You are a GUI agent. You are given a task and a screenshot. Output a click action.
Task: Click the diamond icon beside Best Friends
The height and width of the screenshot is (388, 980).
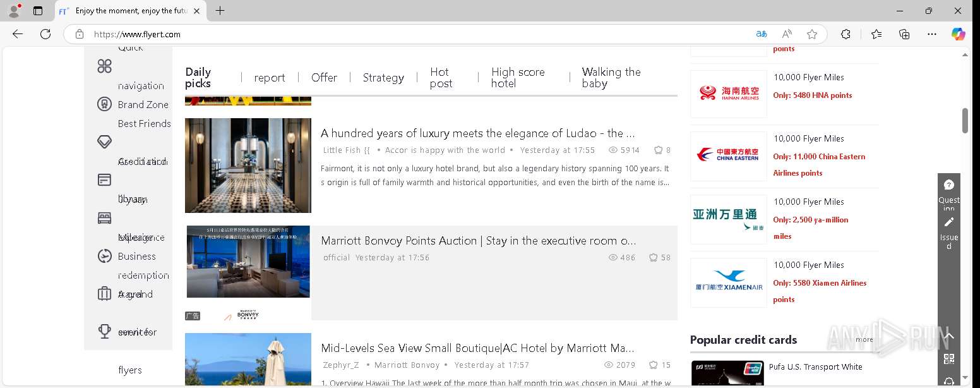point(105,142)
